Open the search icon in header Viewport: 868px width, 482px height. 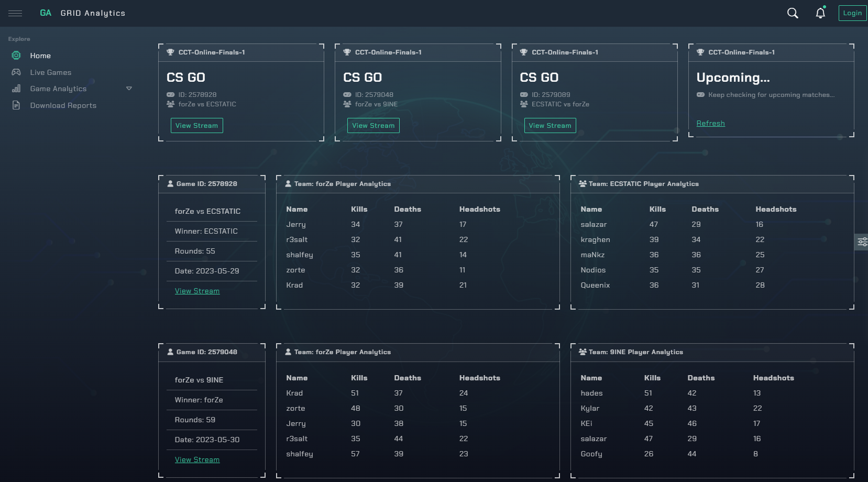click(793, 13)
